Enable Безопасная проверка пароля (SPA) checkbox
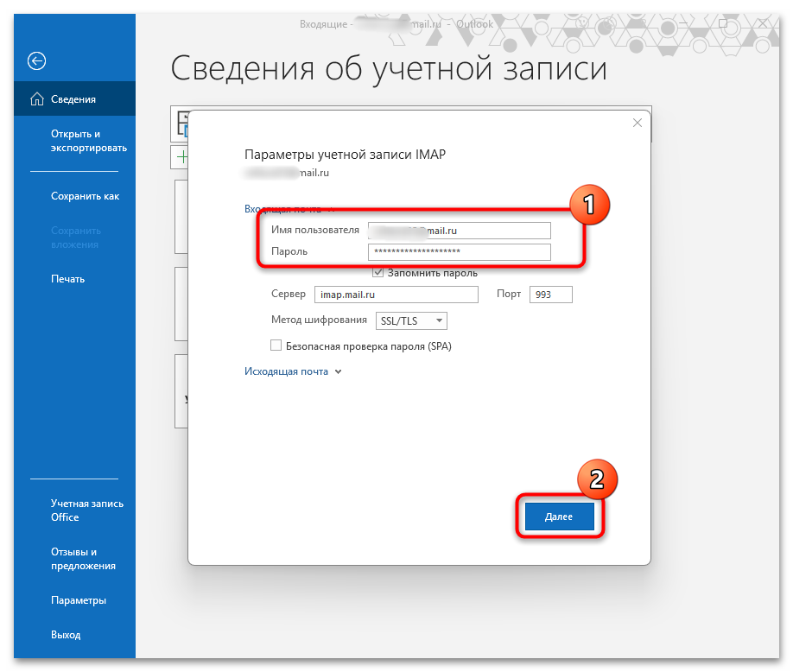Image resolution: width=793 pixels, height=672 pixels. click(x=276, y=346)
